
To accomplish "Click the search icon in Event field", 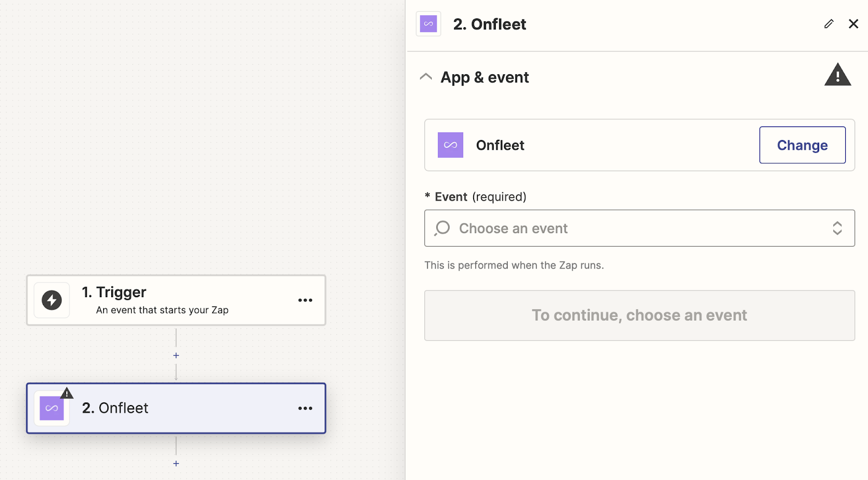I will 442,228.
